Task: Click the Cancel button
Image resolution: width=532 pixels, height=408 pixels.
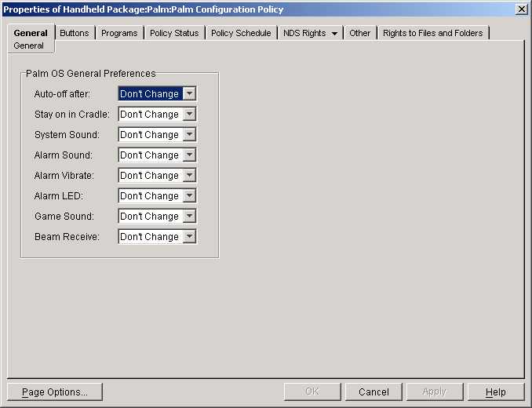Action: click(x=373, y=392)
